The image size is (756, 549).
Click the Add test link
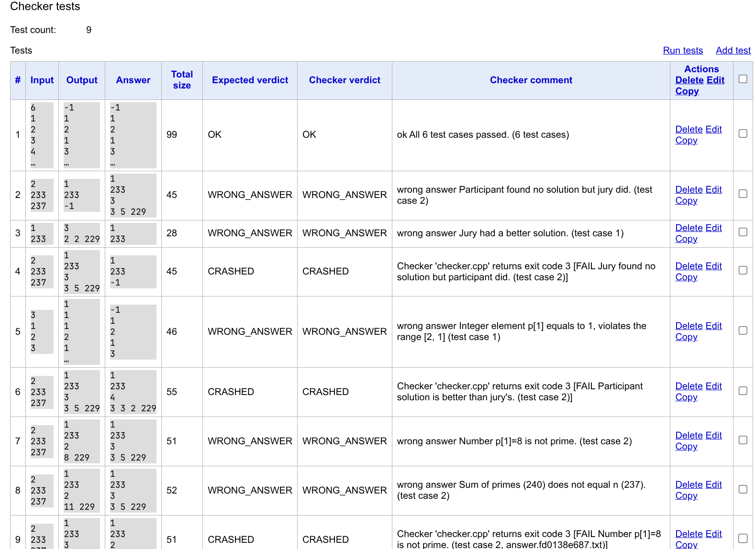click(x=733, y=50)
